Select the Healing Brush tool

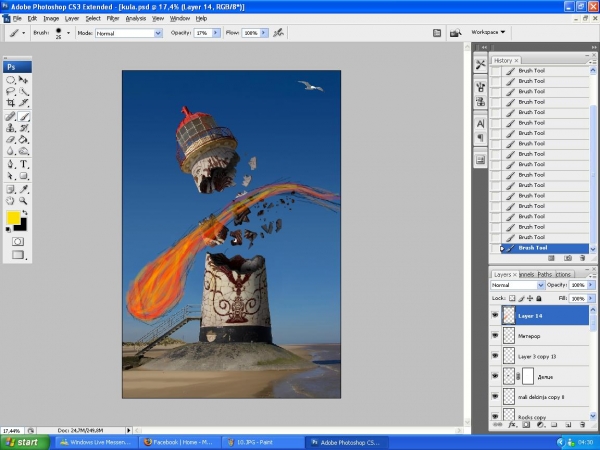click(10, 116)
